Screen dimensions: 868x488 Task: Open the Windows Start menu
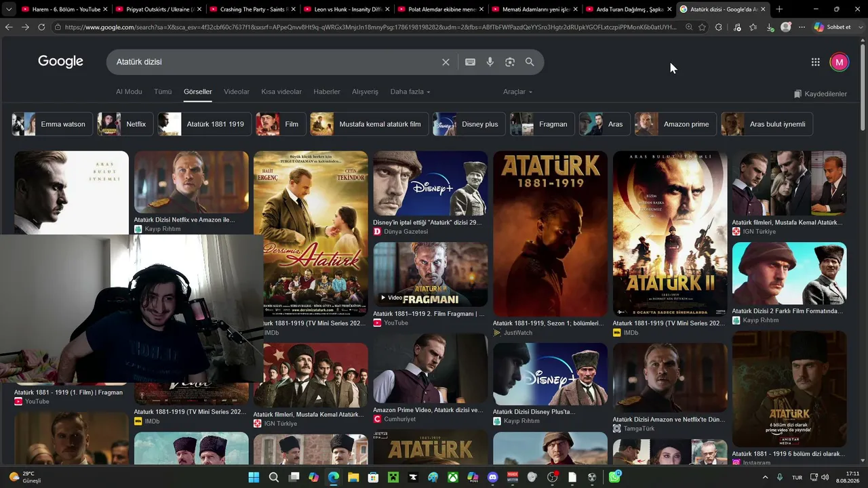254,477
